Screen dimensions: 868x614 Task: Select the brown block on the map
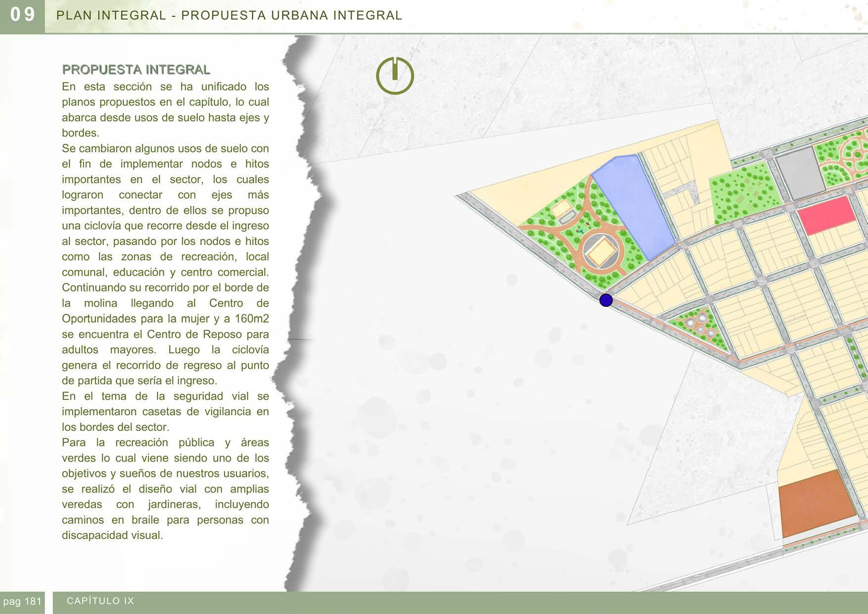pos(818,504)
